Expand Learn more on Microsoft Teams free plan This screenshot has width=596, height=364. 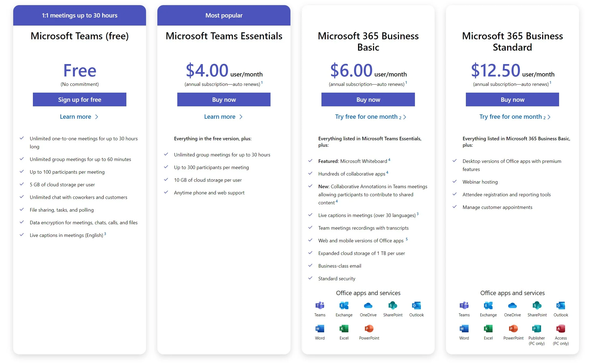(x=78, y=117)
